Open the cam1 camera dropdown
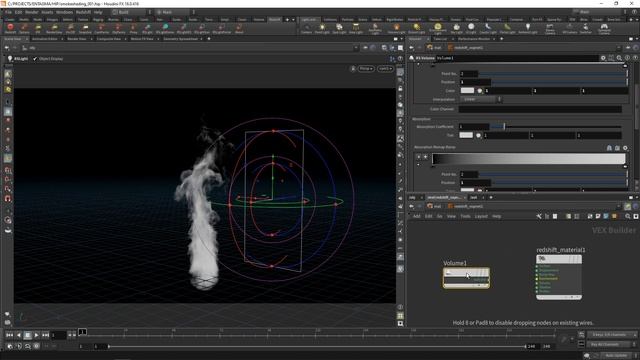Screen dimensions: 640x360 point(385,69)
